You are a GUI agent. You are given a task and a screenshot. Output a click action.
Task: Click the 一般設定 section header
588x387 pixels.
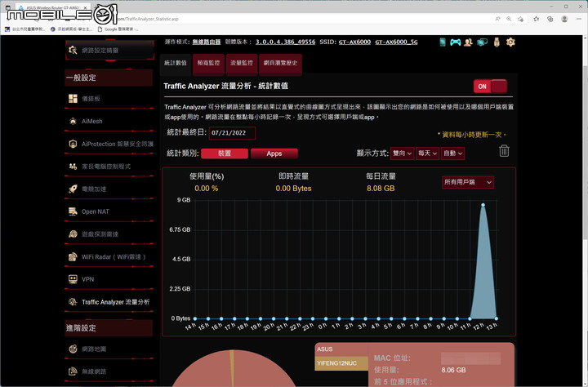click(x=109, y=78)
